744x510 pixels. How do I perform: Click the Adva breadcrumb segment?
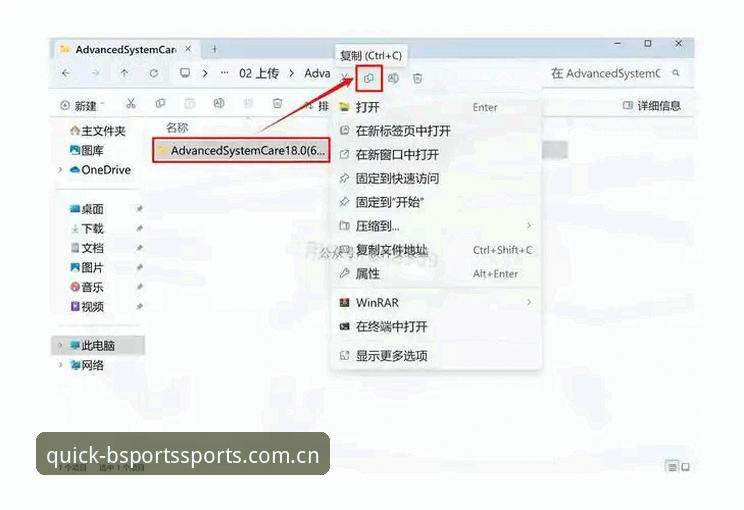coord(317,73)
